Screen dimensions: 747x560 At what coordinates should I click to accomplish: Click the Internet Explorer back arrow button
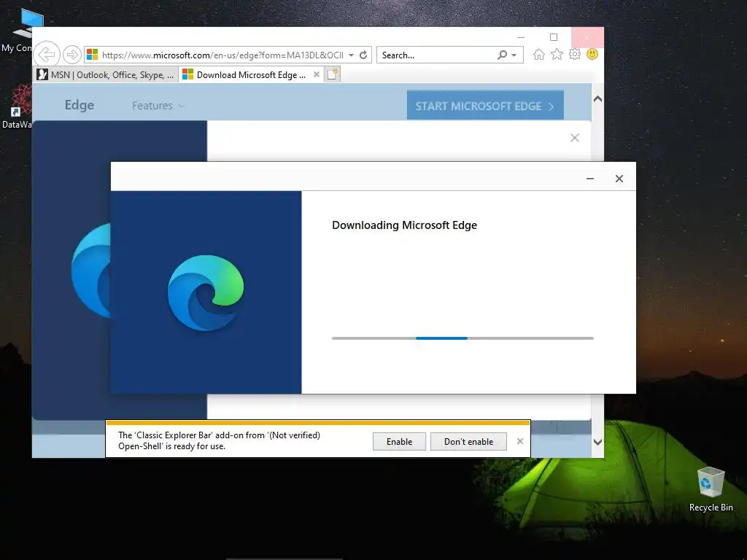click(47, 54)
